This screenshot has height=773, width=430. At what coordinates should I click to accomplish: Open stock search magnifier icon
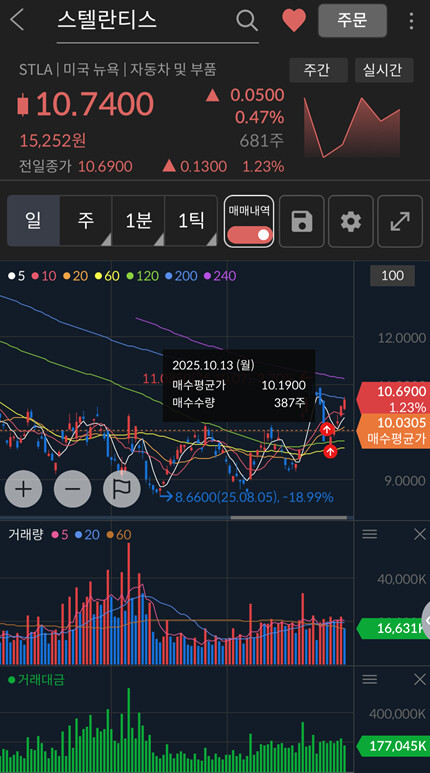click(247, 20)
